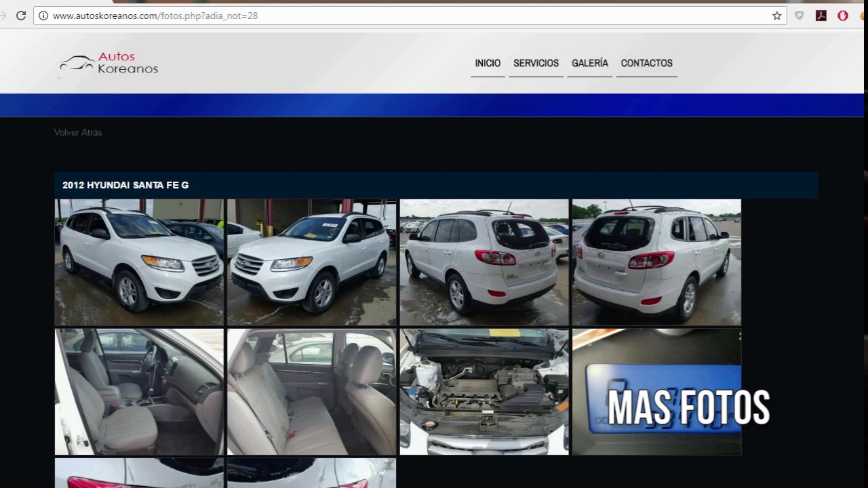Open the shield extension icon

pos(800,16)
